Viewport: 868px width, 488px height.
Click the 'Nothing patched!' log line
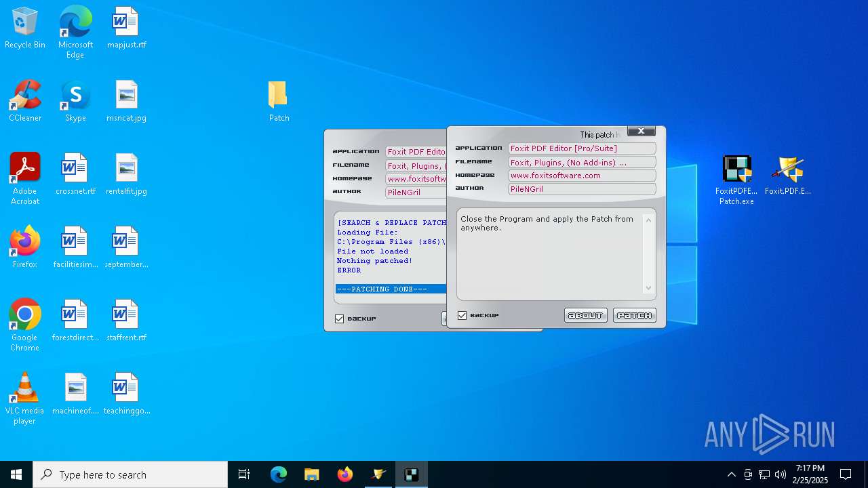[x=375, y=261]
